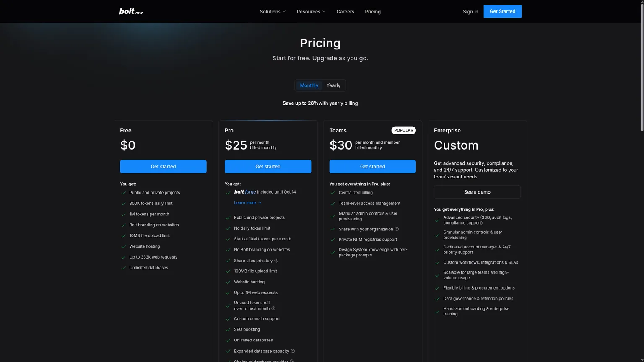Open the Pricing nav item

373,12
